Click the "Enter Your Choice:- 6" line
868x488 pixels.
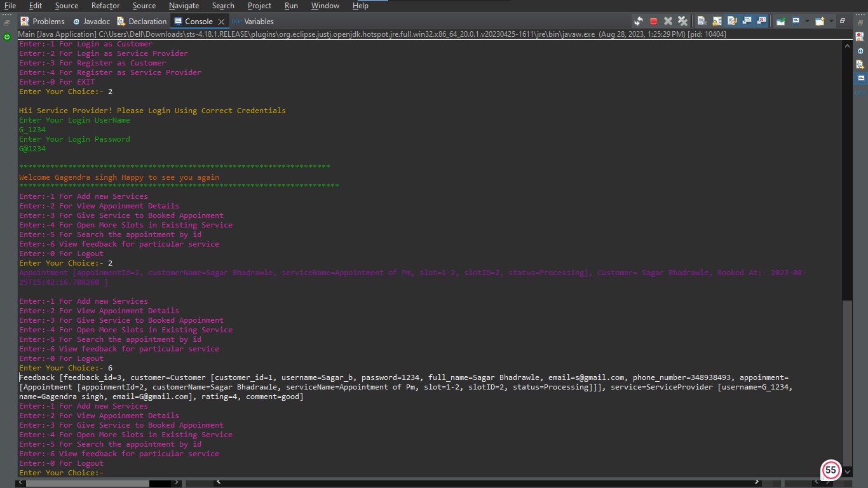(65, 368)
